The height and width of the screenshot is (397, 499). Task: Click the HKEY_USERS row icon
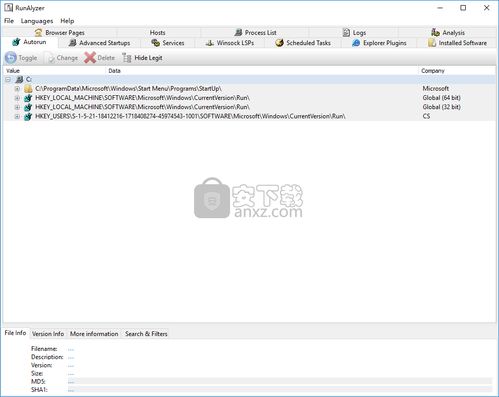pos(28,116)
